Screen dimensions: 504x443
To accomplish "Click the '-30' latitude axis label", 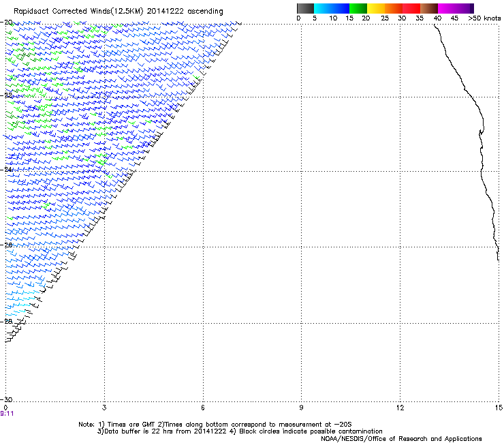I will coord(6,399).
